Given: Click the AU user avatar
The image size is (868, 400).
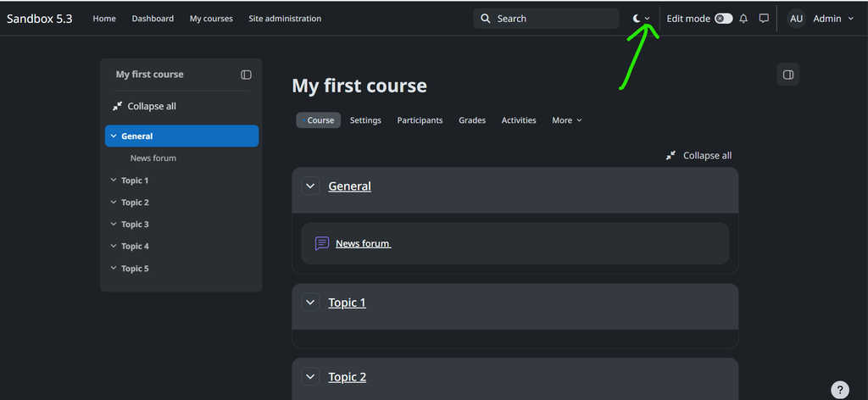Looking at the screenshot, I should pos(796,19).
